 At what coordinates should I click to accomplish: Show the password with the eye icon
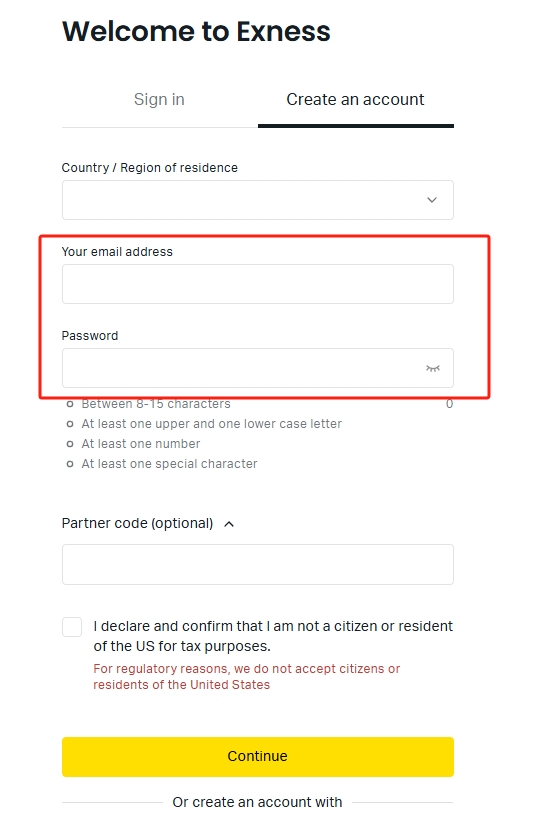point(433,368)
